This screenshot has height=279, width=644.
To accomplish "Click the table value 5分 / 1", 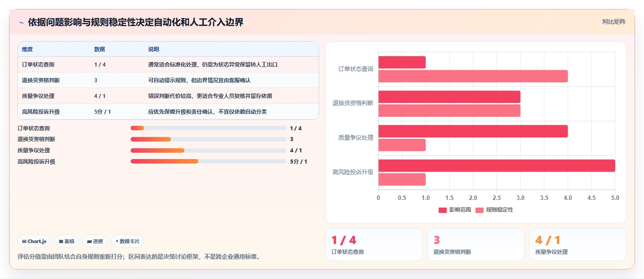I will pos(102,112).
